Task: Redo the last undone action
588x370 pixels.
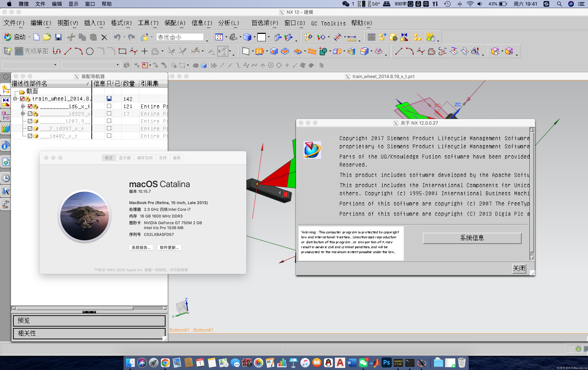Action: pos(131,37)
